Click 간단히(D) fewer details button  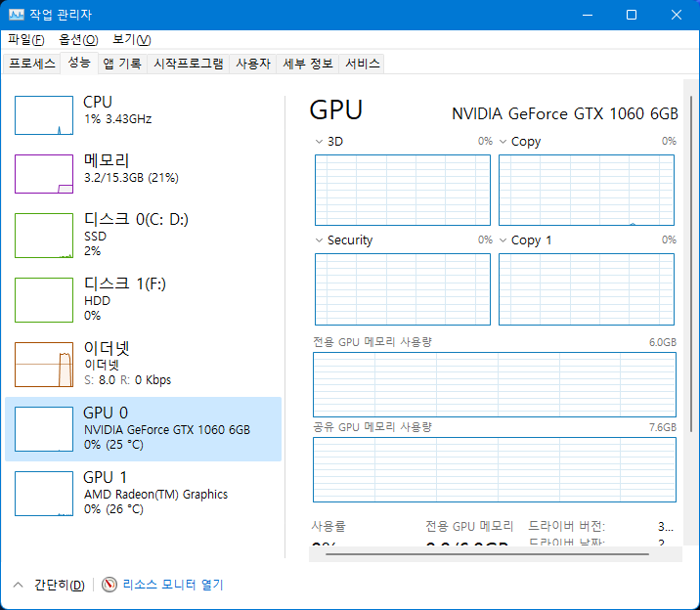point(60,585)
